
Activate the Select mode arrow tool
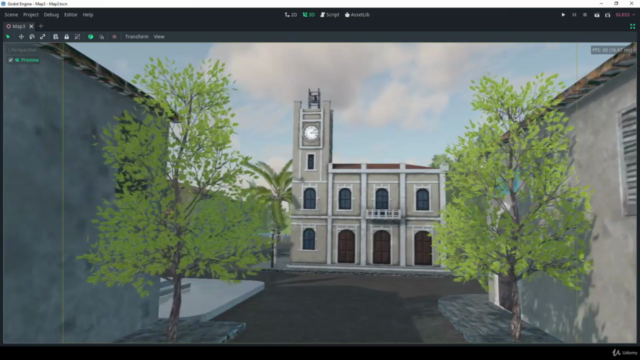coord(8,37)
